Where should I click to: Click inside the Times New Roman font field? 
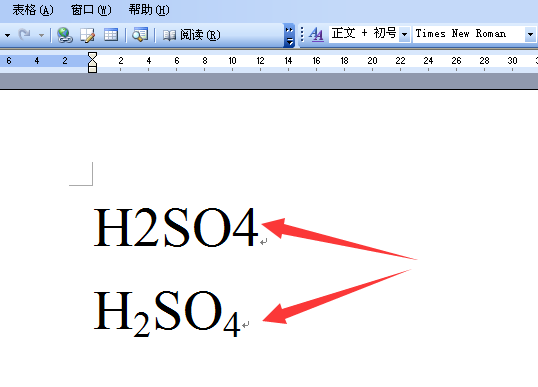pyautogui.click(x=469, y=34)
